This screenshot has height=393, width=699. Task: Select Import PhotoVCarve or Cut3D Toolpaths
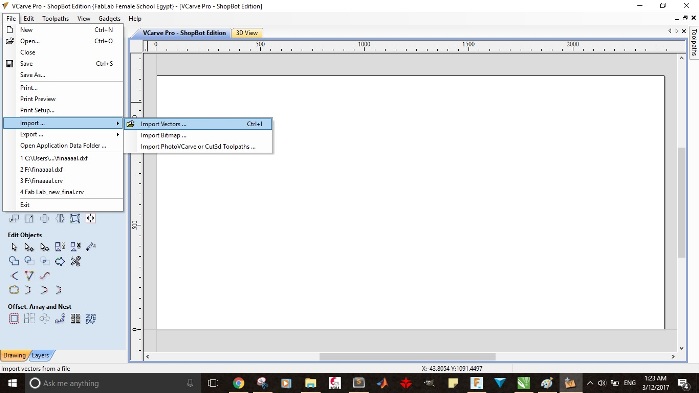(198, 146)
